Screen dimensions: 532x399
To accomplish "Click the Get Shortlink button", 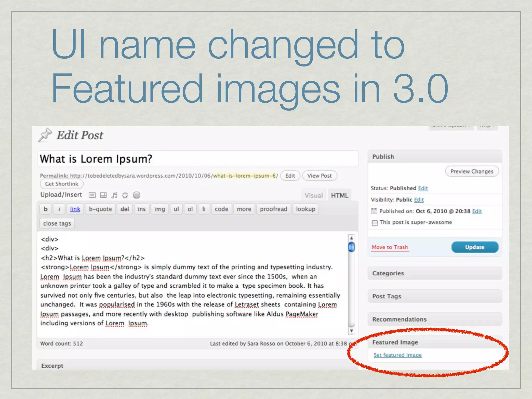I will (x=62, y=184).
